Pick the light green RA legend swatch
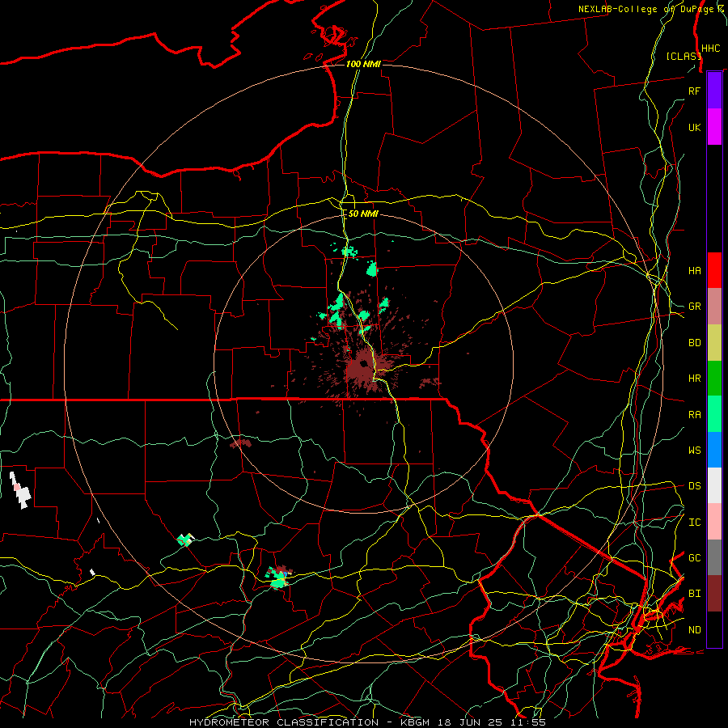Image resolution: width=728 pixels, height=728 pixels. 714,414
